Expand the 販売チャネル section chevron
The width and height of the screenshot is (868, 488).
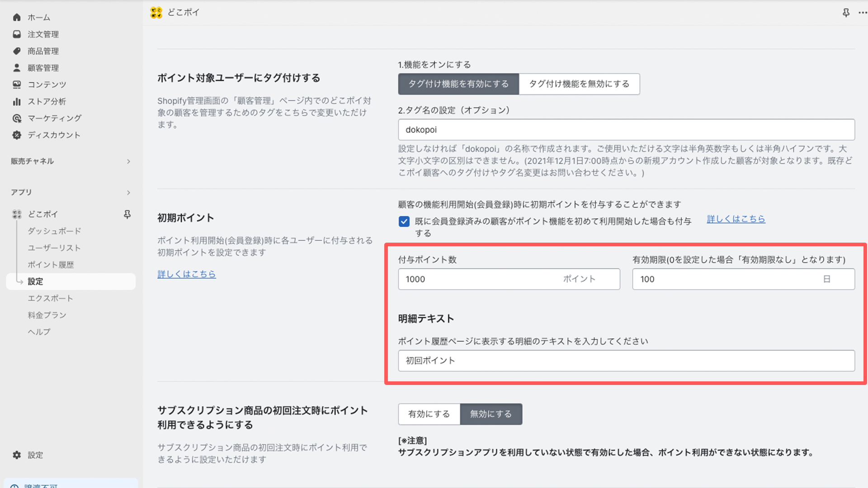click(x=128, y=161)
